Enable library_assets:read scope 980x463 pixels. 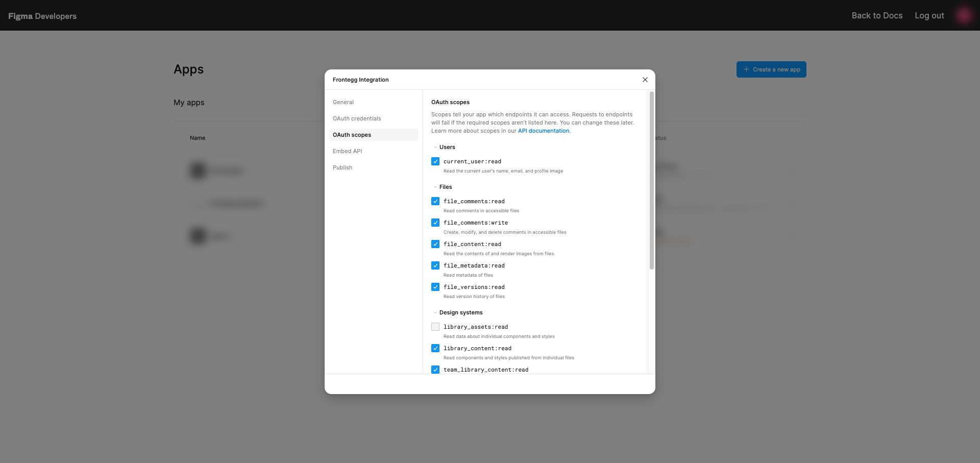435,327
